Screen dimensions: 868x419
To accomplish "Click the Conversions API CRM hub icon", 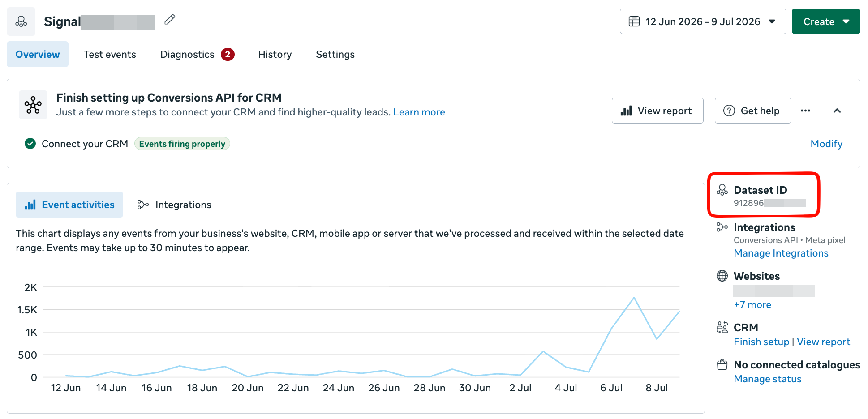I will click(x=33, y=105).
